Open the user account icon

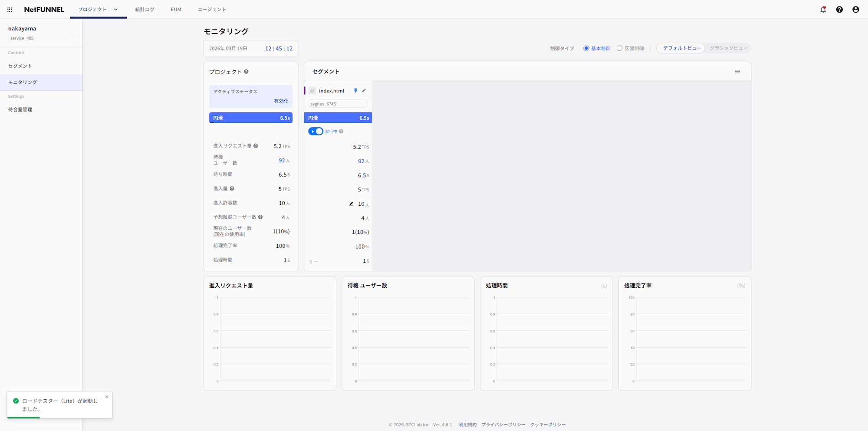click(x=855, y=9)
